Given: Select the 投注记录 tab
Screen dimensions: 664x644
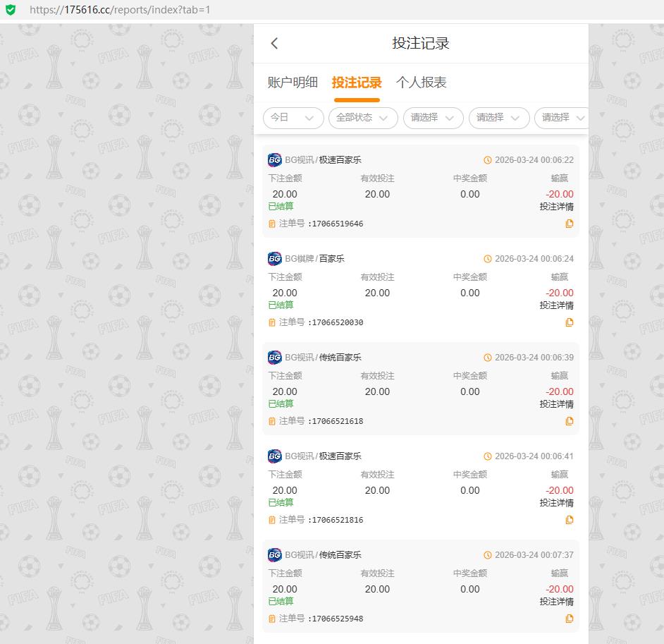Looking at the screenshot, I should click(x=357, y=83).
